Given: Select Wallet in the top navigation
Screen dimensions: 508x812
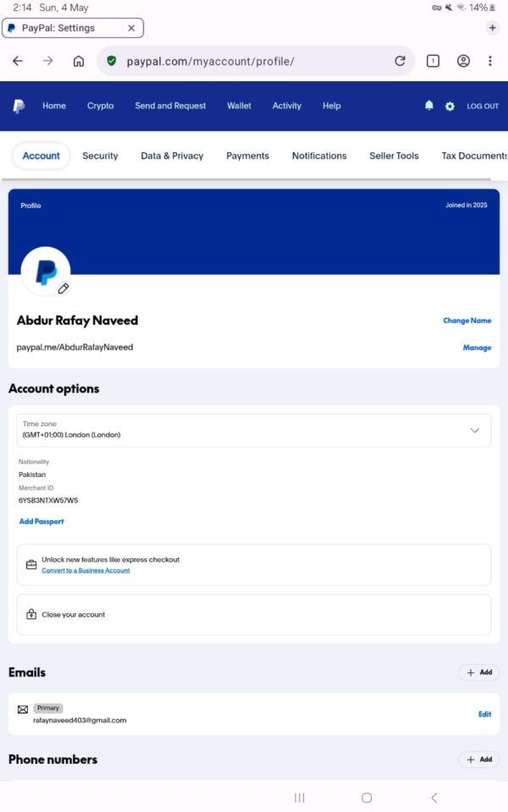Looking at the screenshot, I should (x=239, y=106).
